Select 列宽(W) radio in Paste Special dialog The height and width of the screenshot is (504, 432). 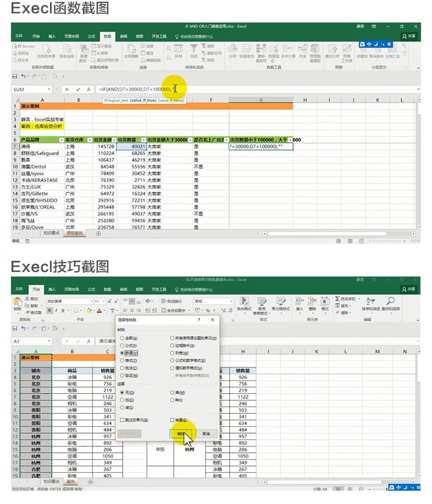(172, 353)
